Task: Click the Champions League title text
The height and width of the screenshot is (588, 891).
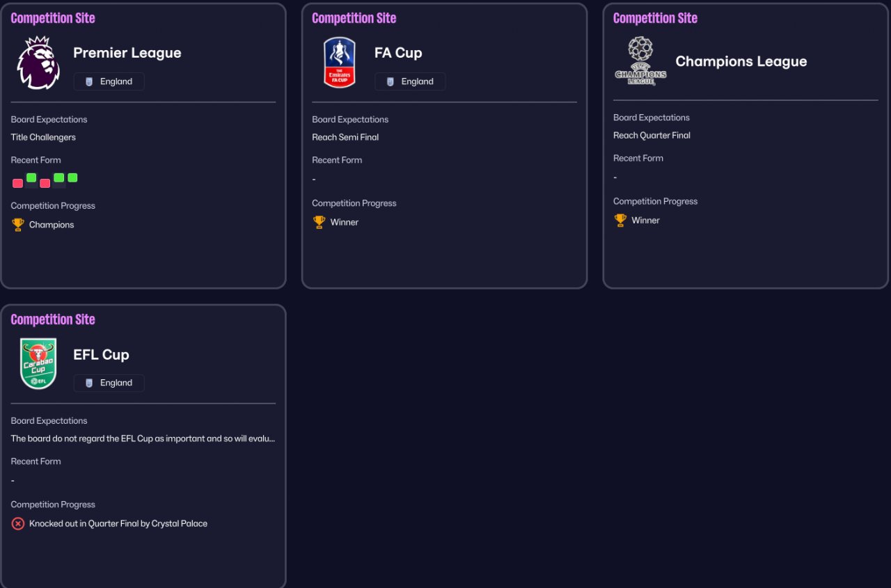Action: (x=741, y=61)
